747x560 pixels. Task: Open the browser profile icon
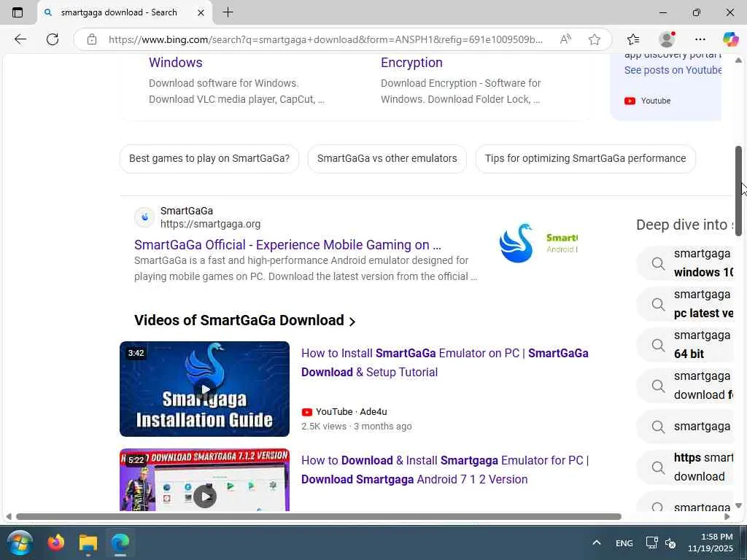coord(667,39)
